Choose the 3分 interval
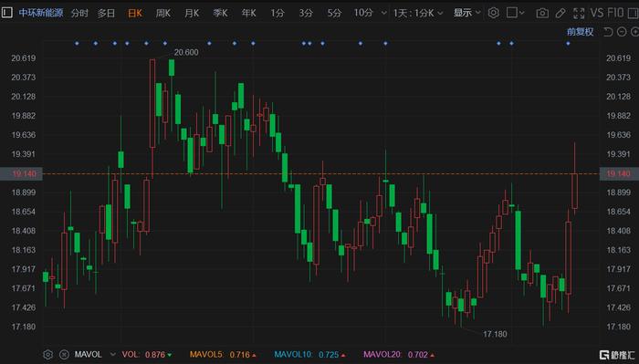Viewport: 639px width, 364px height. tap(306, 13)
